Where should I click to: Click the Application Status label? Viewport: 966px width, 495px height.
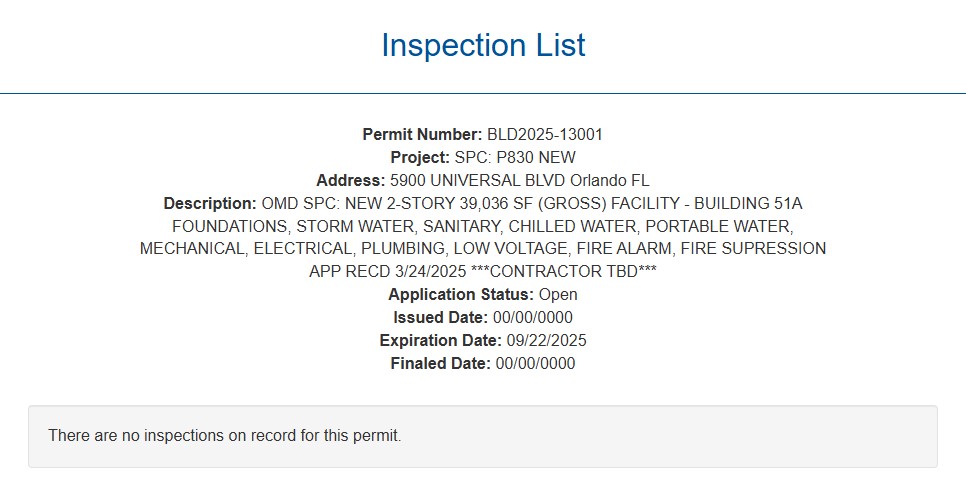click(x=461, y=295)
